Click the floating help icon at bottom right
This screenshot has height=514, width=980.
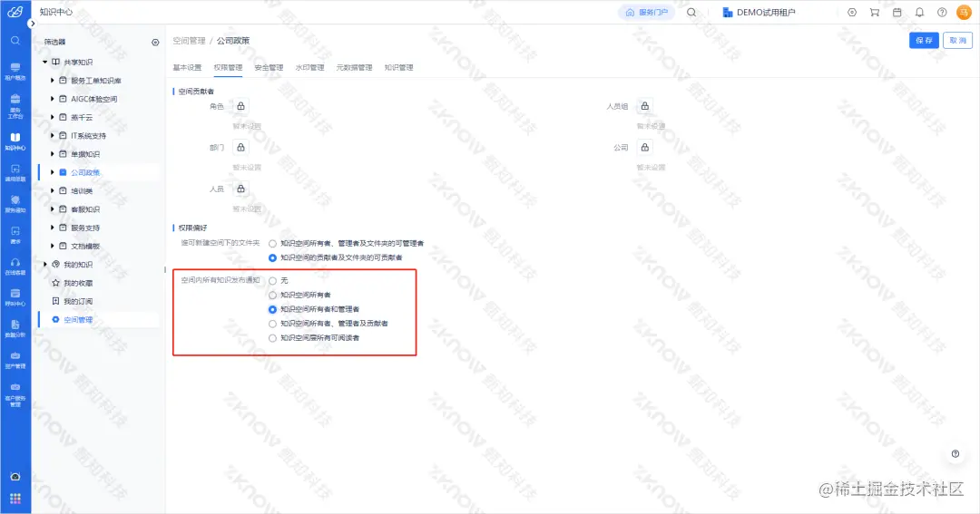click(x=955, y=454)
